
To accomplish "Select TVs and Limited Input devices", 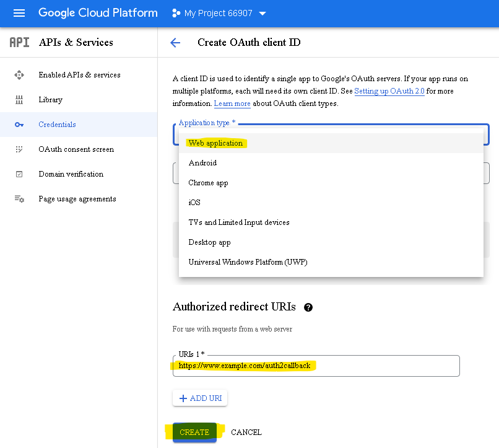I will [x=331, y=222].
